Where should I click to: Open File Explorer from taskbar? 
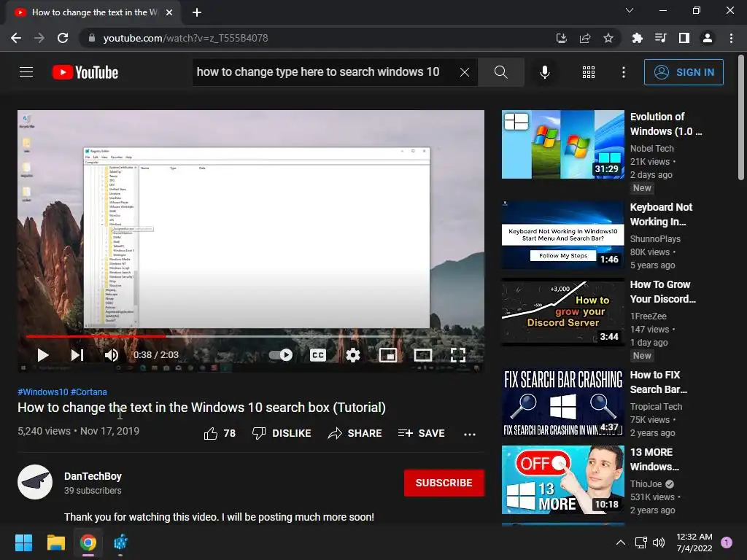(x=55, y=542)
